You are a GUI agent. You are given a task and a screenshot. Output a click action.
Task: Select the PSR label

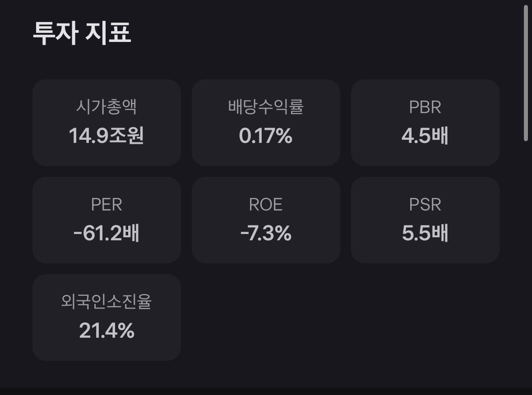click(425, 204)
